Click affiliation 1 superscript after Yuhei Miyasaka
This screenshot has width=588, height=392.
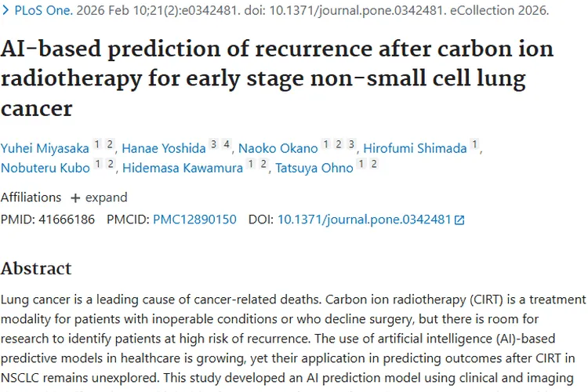[x=97, y=144]
